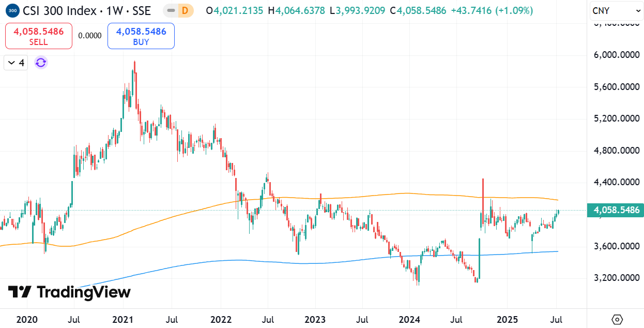The image size is (644, 328).
Task: Click the red SELL price button
Action: (39, 36)
